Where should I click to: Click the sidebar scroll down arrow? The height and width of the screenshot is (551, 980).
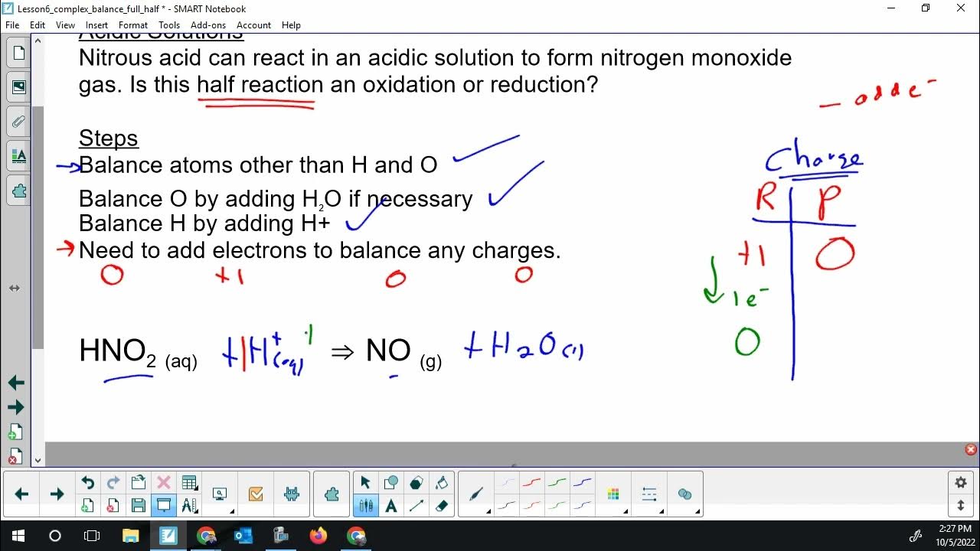tap(38, 461)
